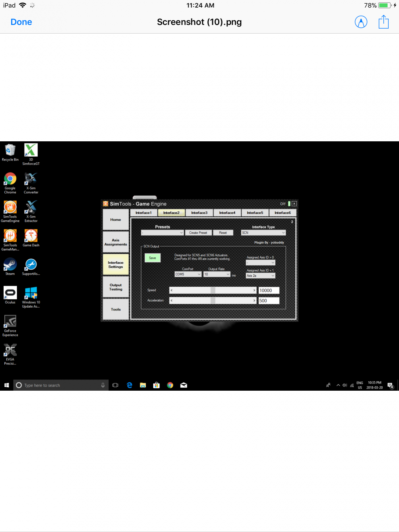Click the Speed slider right arrow
Viewport: 399px width, 532px height.
(x=254, y=290)
